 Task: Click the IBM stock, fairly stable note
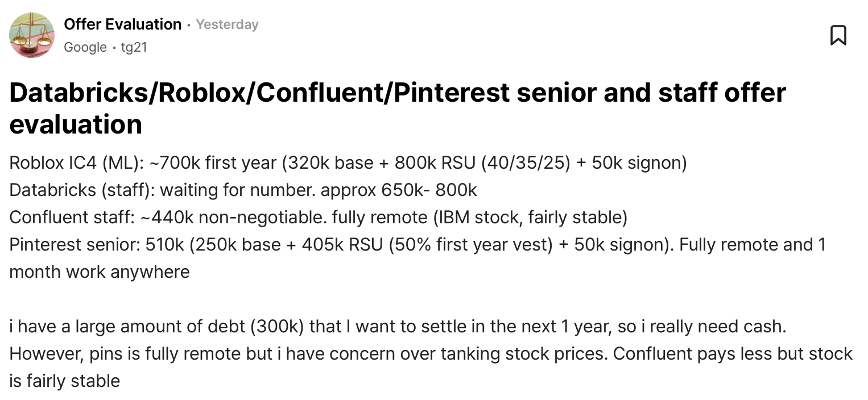click(530, 217)
